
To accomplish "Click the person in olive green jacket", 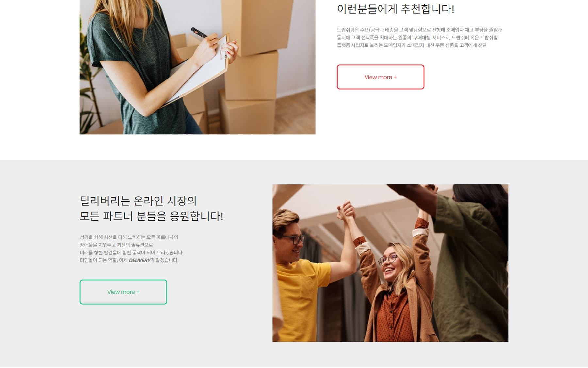I will tap(470, 262).
